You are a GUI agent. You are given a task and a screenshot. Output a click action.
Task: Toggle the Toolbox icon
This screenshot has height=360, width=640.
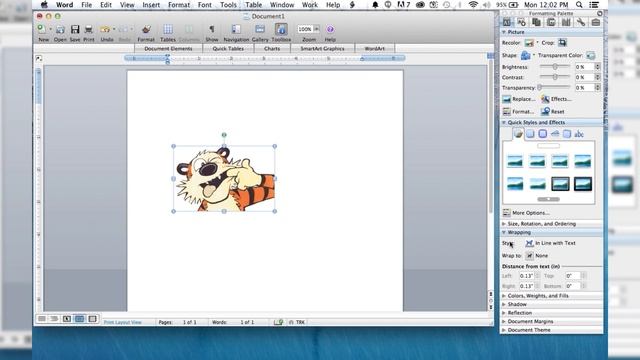[x=281, y=29]
